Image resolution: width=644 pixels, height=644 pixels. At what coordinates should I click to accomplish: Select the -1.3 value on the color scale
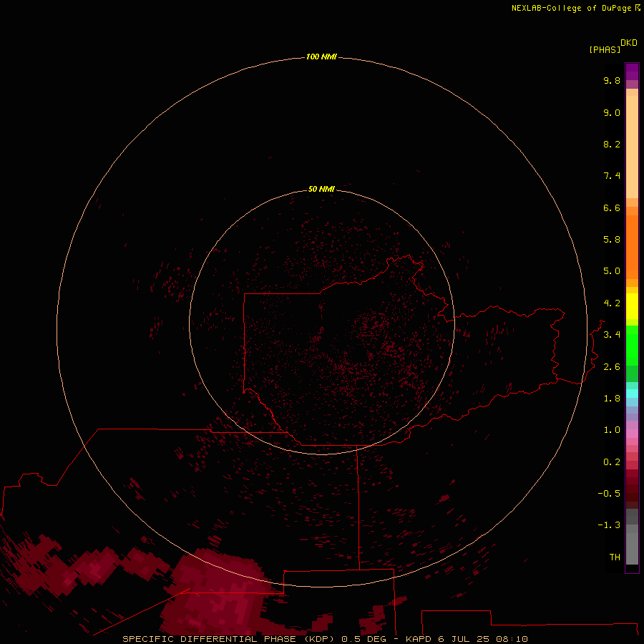click(609, 525)
